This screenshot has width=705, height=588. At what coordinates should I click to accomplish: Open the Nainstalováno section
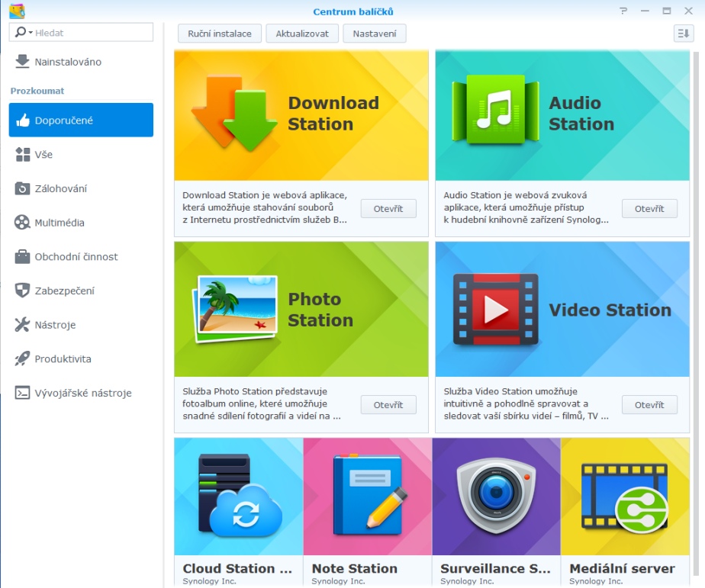(68, 62)
